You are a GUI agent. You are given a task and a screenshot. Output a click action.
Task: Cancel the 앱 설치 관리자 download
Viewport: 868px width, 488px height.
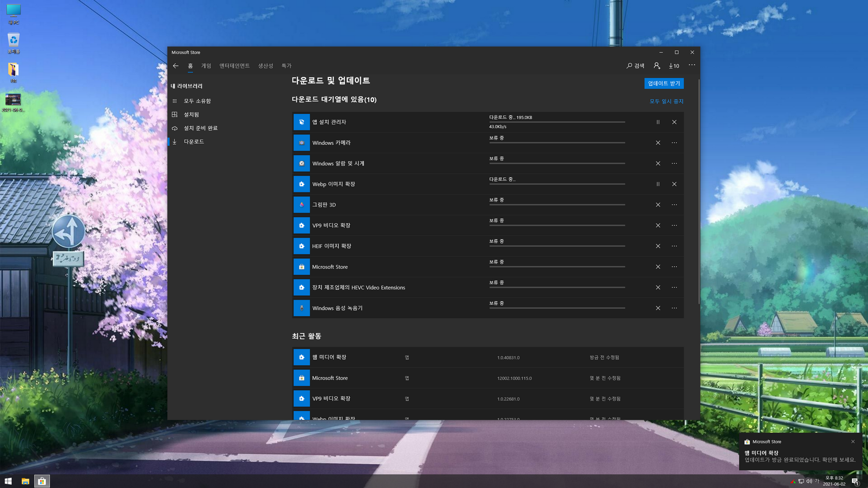674,122
